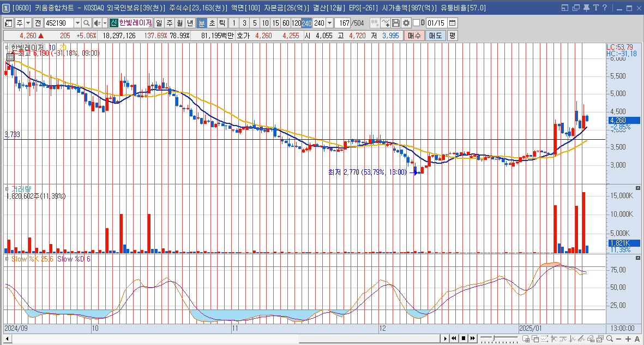Click the minus zoom-out icon at bottom
Screen dimensions: 644x345
point(618,338)
